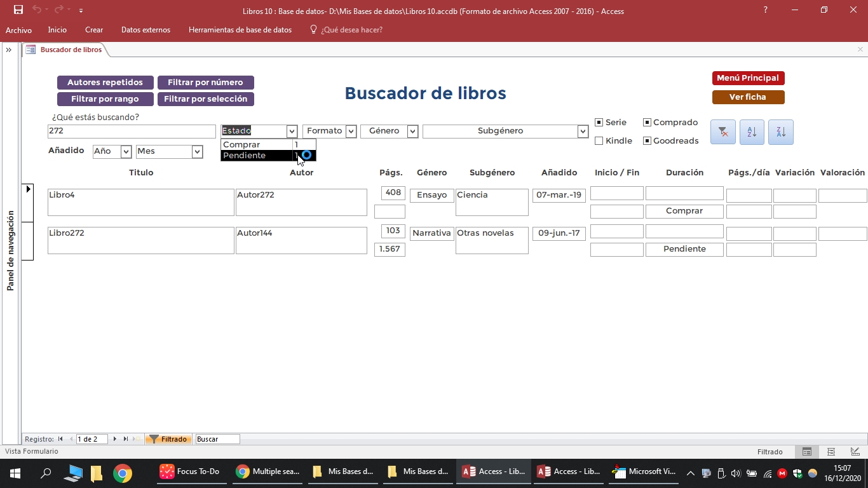The width and height of the screenshot is (868, 488).
Task: Select Pendiente in the Estado list
Action: tap(268, 156)
